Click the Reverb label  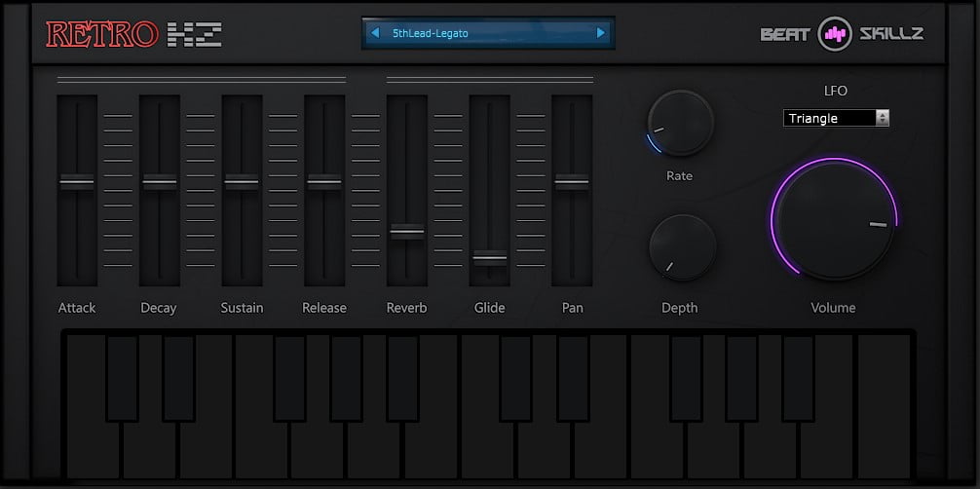click(x=407, y=308)
